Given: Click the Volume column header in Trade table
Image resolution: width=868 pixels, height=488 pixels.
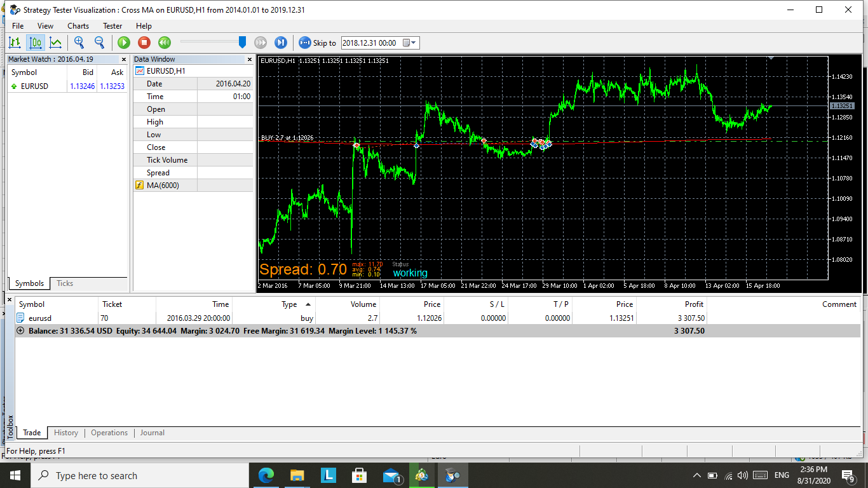Looking at the screenshot, I should (348, 304).
